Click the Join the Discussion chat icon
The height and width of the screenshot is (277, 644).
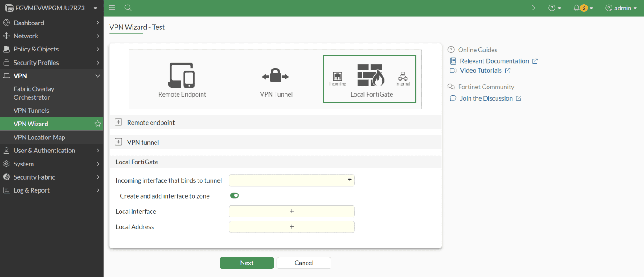pyautogui.click(x=453, y=98)
